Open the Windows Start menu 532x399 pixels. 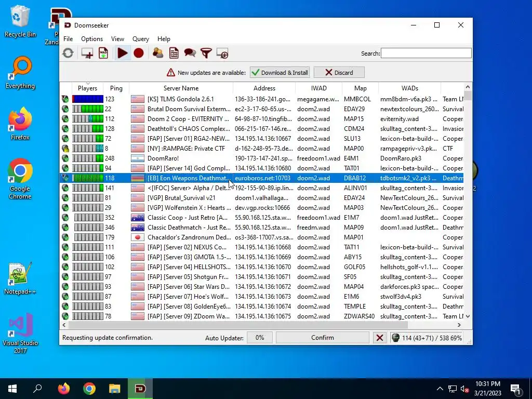(12, 389)
